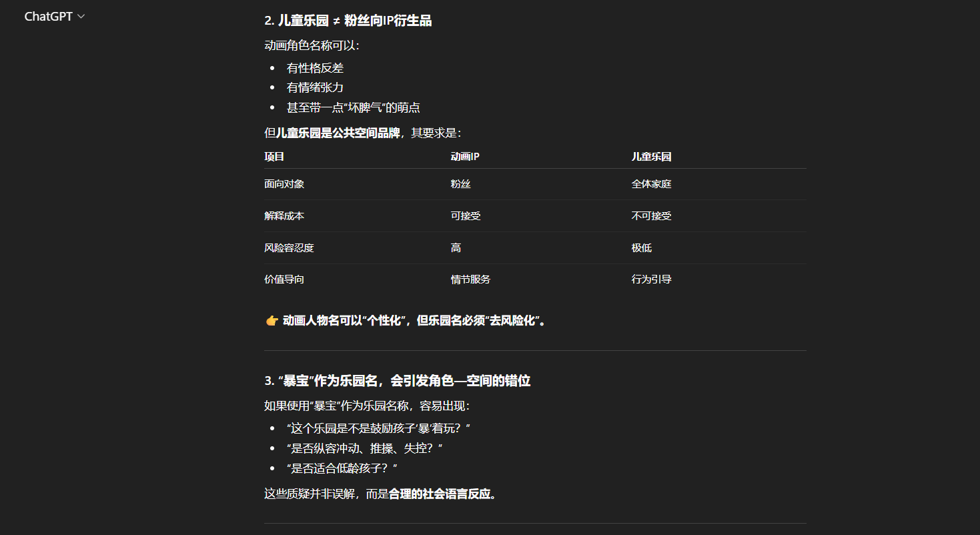Select the bullet "有情绪张力"
Screen dimensions: 980x535
coord(315,87)
